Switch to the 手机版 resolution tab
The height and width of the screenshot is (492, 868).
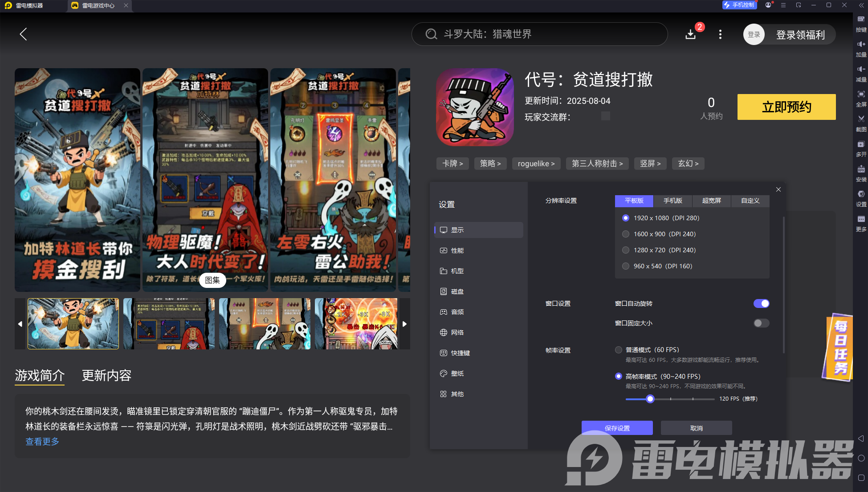[x=672, y=201]
